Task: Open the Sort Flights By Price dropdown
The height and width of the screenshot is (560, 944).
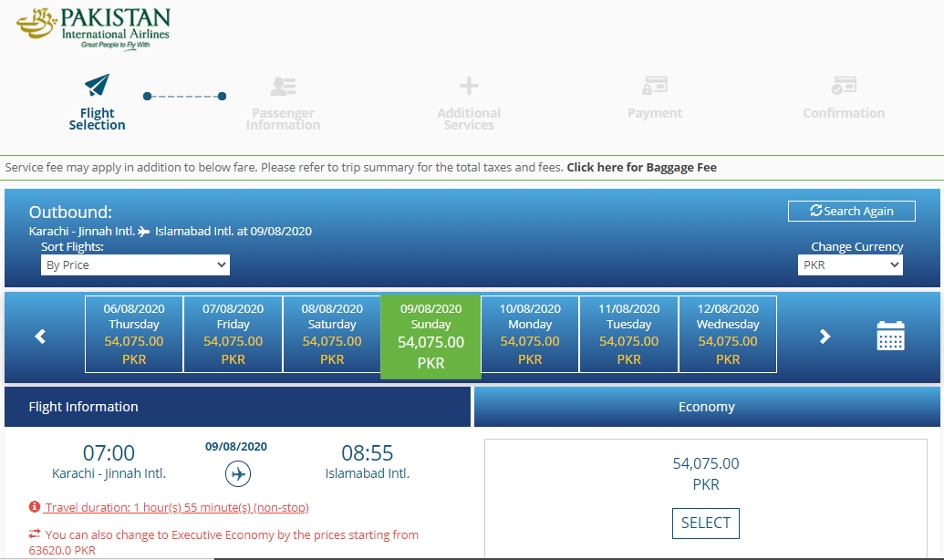Action: [136, 264]
